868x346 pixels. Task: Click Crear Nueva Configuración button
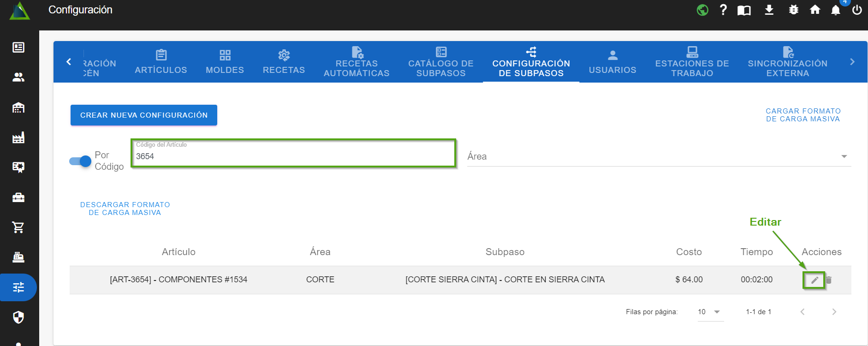[144, 115]
